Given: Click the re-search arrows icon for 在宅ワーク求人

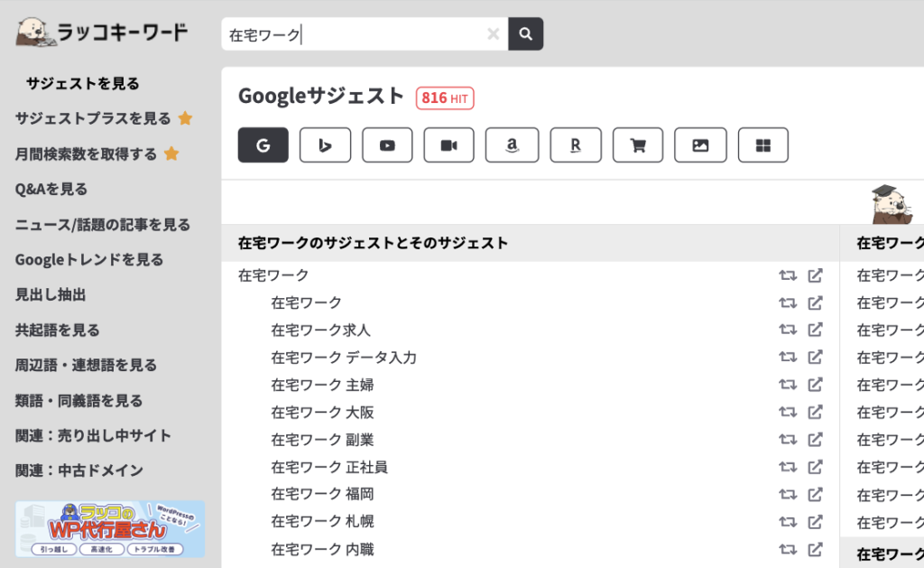Looking at the screenshot, I should click(x=787, y=330).
